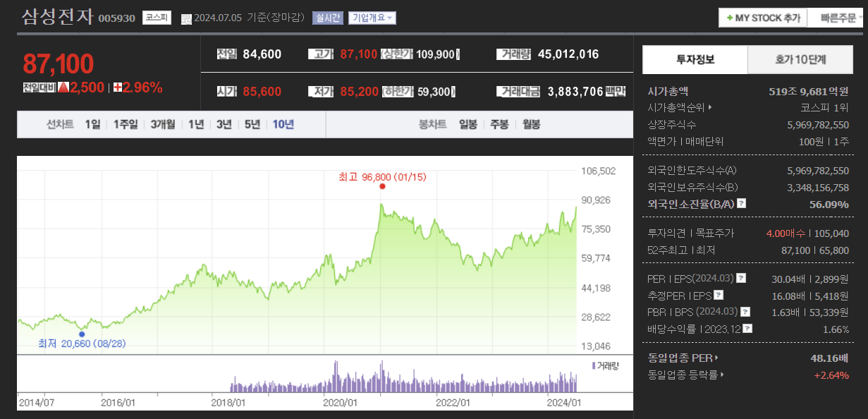Click the current price 87,100 in large red

pyautogui.click(x=58, y=64)
